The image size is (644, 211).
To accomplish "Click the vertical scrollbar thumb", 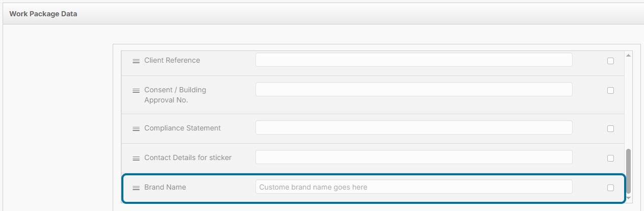I will (628, 171).
